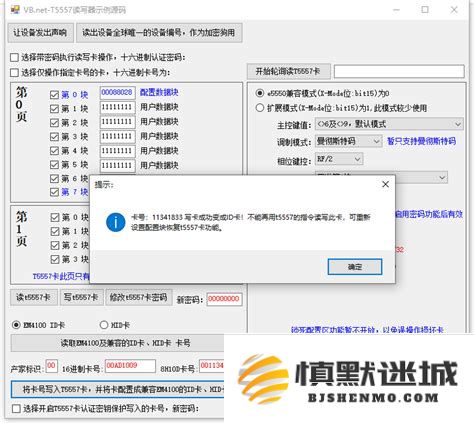Click the 开始轮询读T5557卡 button
Viewport: 474px width, 423px height.
pos(288,71)
